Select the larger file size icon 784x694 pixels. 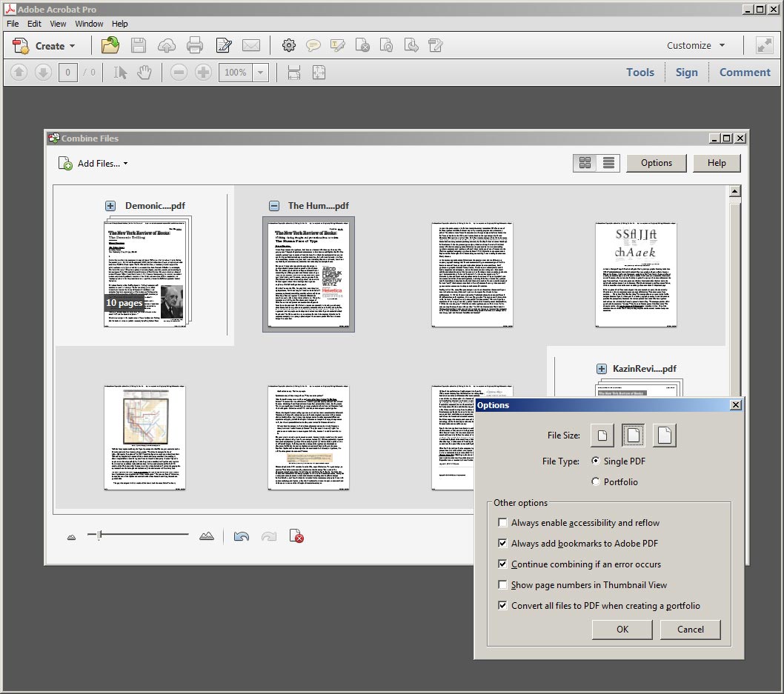click(665, 436)
